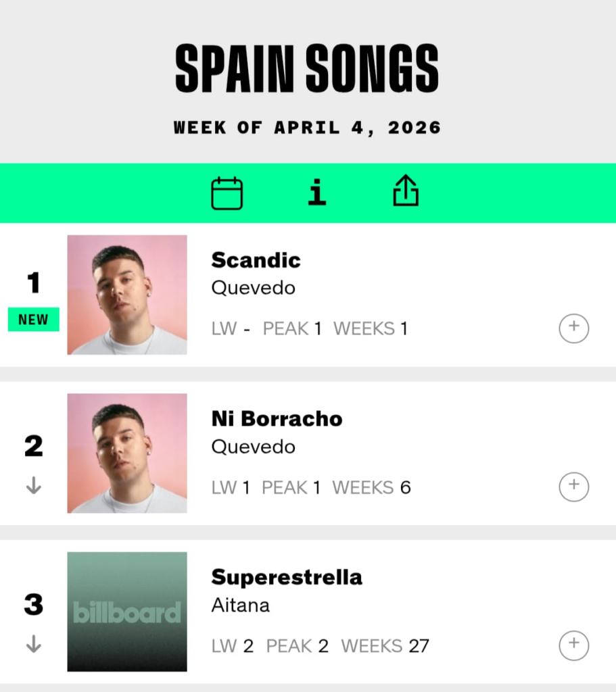Image resolution: width=616 pixels, height=692 pixels.
Task: Expand Scandic entry with plus icon
Action: [573, 328]
